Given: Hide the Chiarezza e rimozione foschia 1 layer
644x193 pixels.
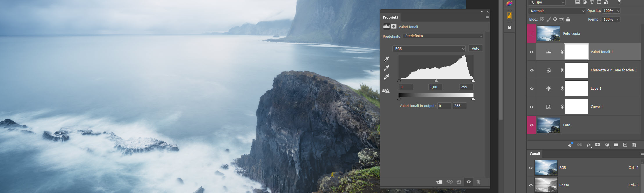Looking at the screenshot, I should 532,71.
